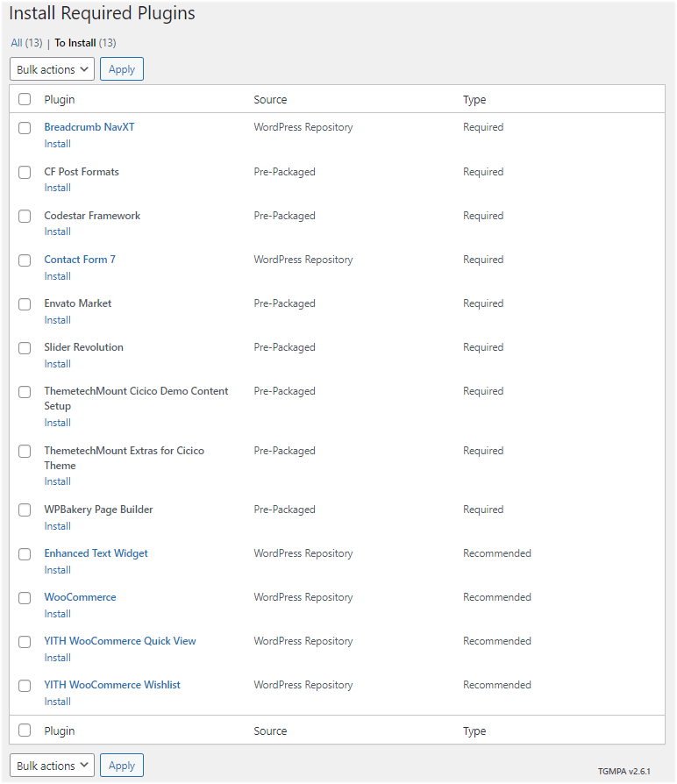This screenshot has width=677, height=784.
Task: Tick the Contact Form 7 checkbox
Action: click(x=25, y=260)
